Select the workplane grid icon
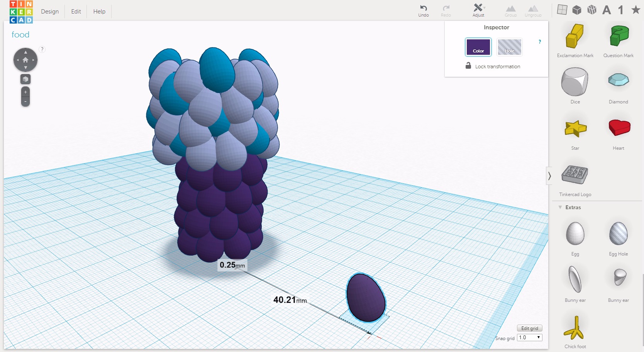The height and width of the screenshot is (352, 644). coord(562,10)
